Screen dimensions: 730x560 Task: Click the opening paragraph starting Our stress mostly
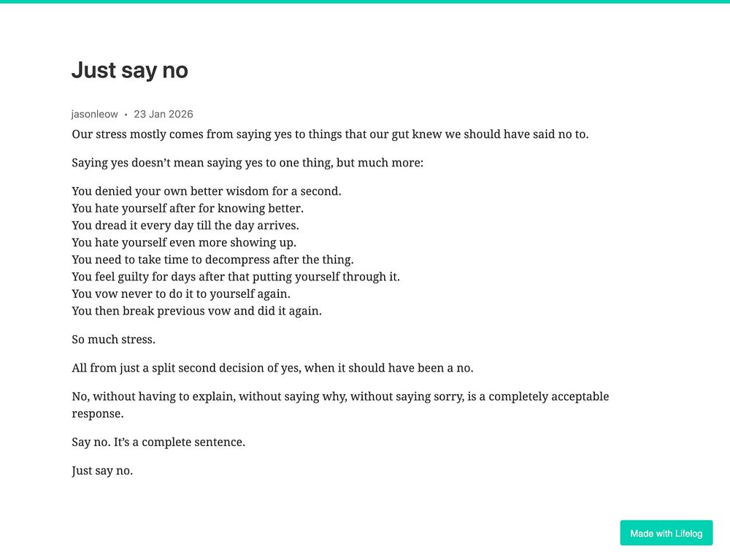pyautogui.click(x=330, y=134)
